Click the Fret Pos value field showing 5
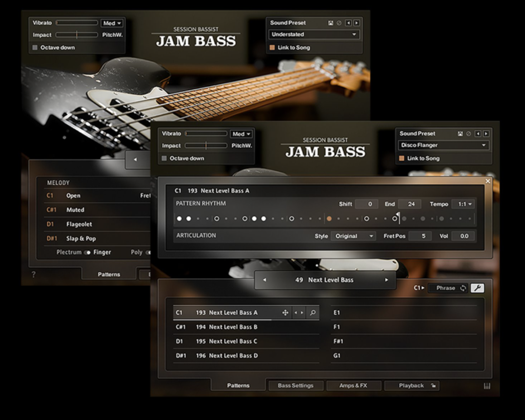 pyautogui.click(x=420, y=236)
